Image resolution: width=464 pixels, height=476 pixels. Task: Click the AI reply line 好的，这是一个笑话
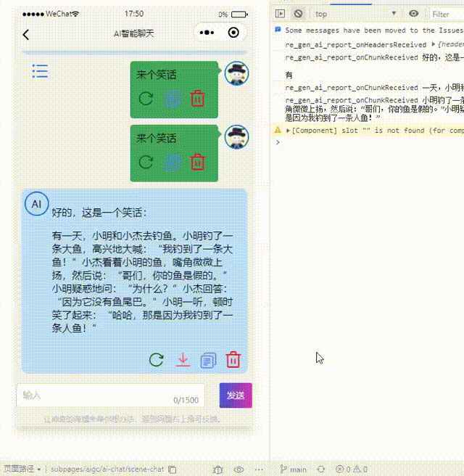click(x=99, y=213)
